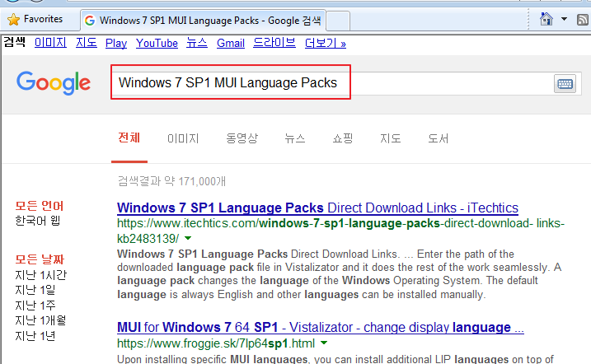Expand the itechtics URL dropdown arrow

coord(188,238)
